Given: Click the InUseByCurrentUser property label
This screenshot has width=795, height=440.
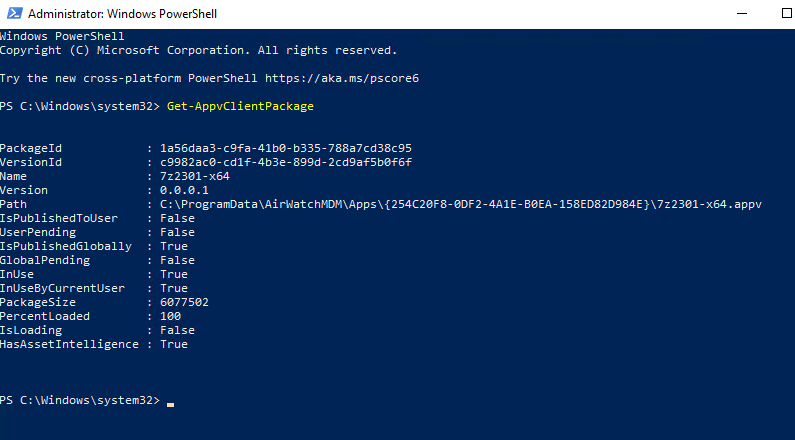Looking at the screenshot, I should 62,288.
